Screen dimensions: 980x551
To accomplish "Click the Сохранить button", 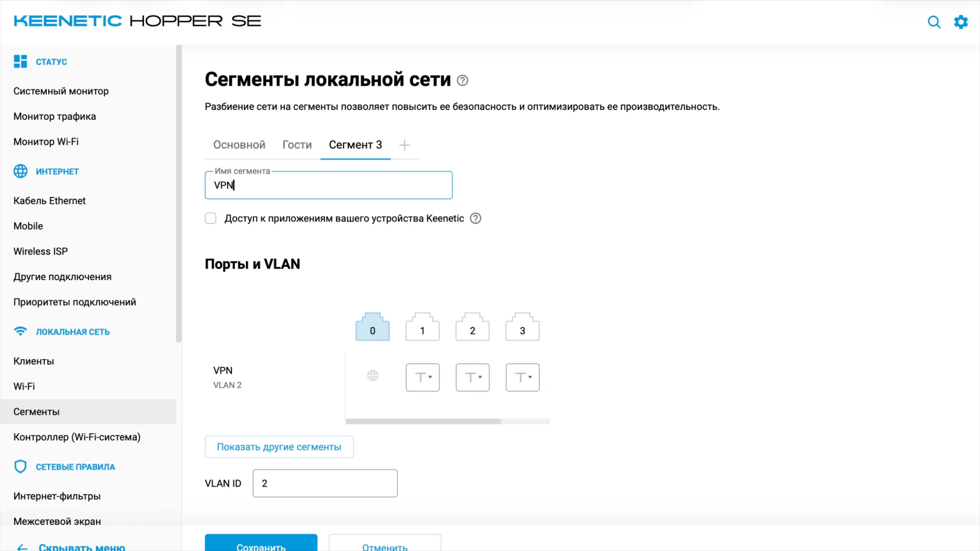I will pyautogui.click(x=261, y=543).
